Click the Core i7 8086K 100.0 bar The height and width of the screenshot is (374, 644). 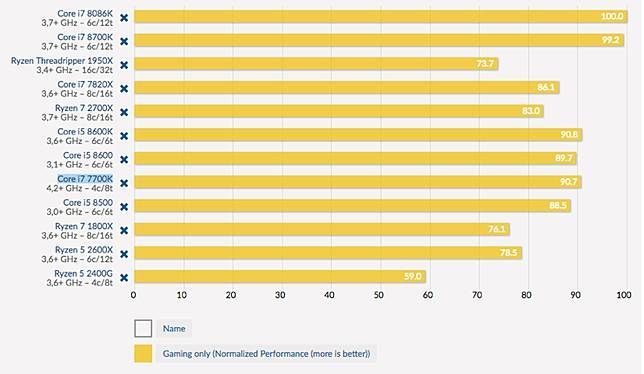(381, 16)
